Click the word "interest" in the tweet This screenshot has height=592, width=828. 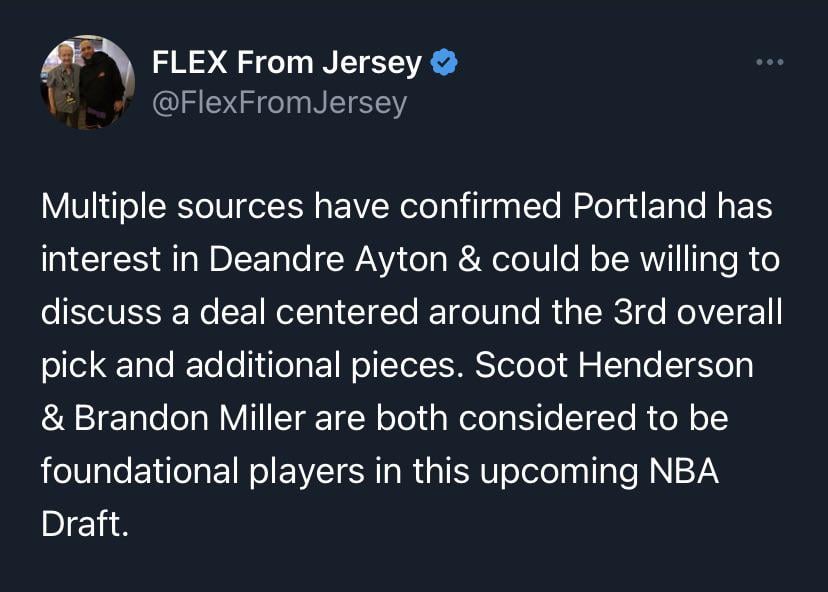[x=97, y=260]
